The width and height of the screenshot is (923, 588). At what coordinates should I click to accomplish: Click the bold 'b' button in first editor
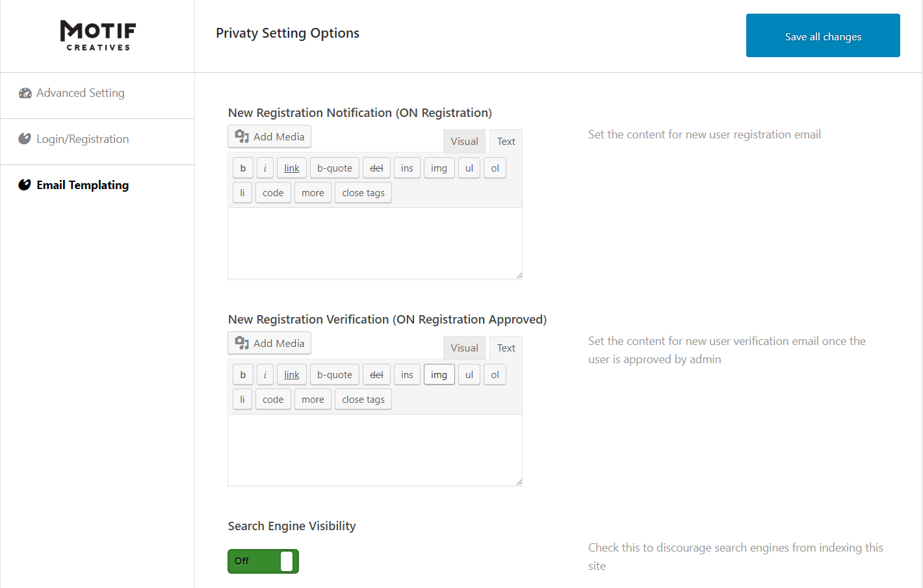point(242,168)
